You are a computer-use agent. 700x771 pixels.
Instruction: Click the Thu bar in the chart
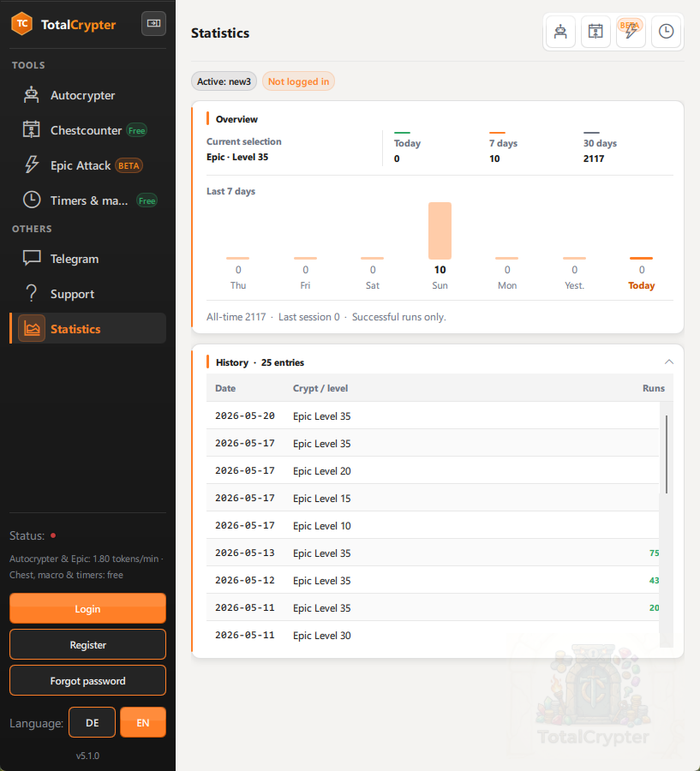tap(238, 258)
